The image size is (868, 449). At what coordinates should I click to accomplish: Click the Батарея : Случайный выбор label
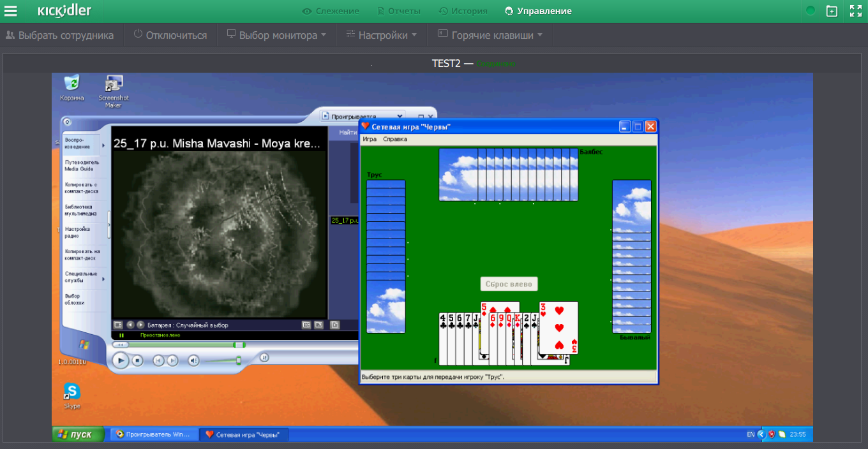(187, 325)
